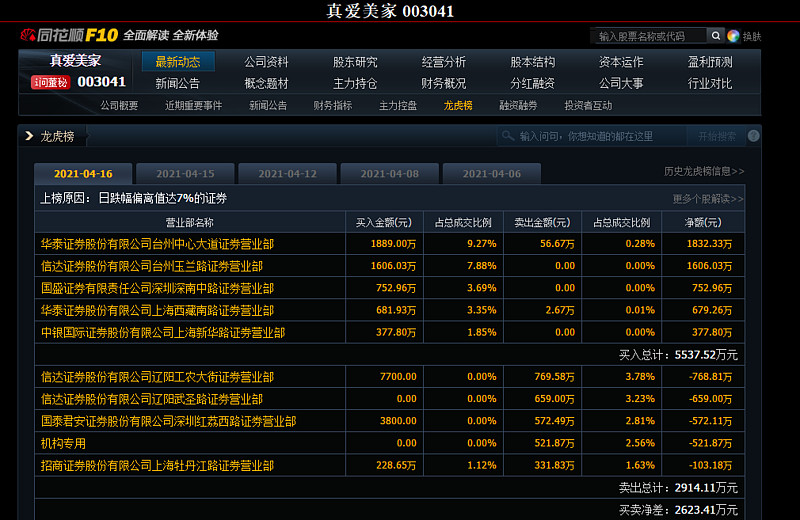Go to 公司概要 submenu item
The width and height of the screenshot is (800, 520).
click(x=119, y=106)
